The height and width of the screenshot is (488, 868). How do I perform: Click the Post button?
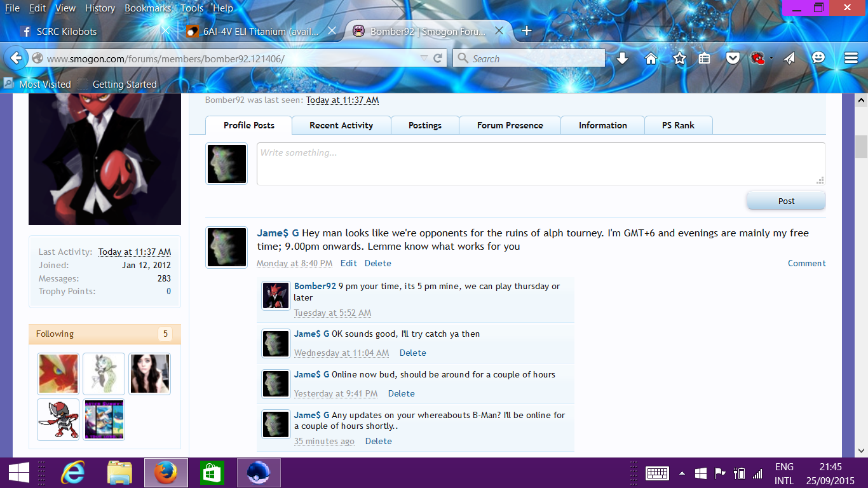pyautogui.click(x=786, y=201)
